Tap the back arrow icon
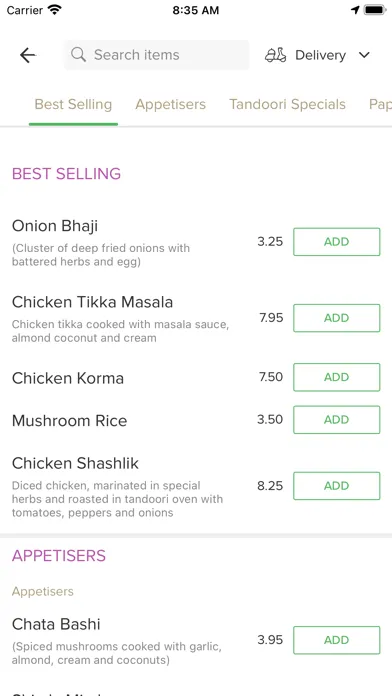The width and height of the screenshot is (392, 696). [x=28, y=55]
